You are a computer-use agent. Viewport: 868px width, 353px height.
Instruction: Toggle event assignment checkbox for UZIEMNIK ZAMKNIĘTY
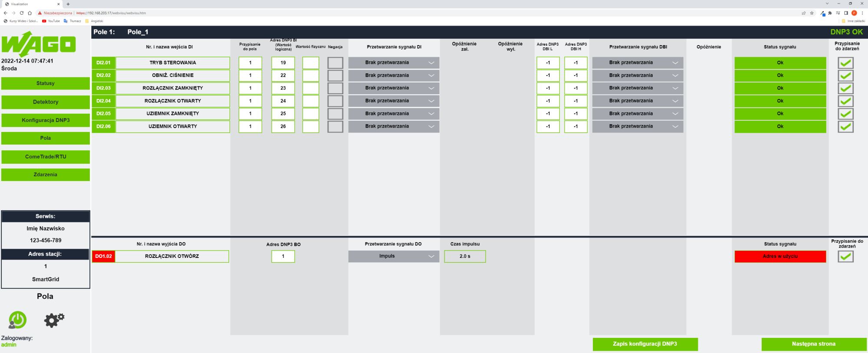coord(845,114)
